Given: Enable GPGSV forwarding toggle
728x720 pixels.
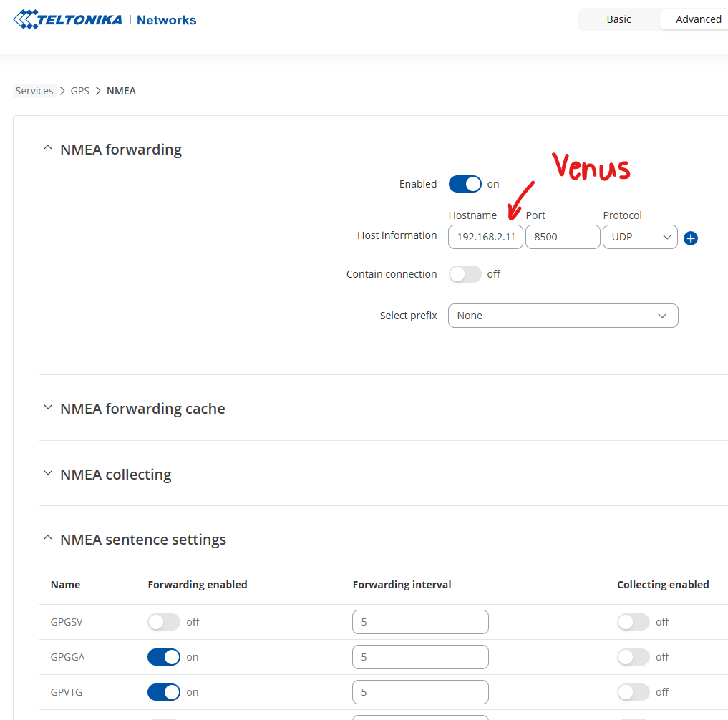Looking at the screenshot, I should tap(164, 622).
